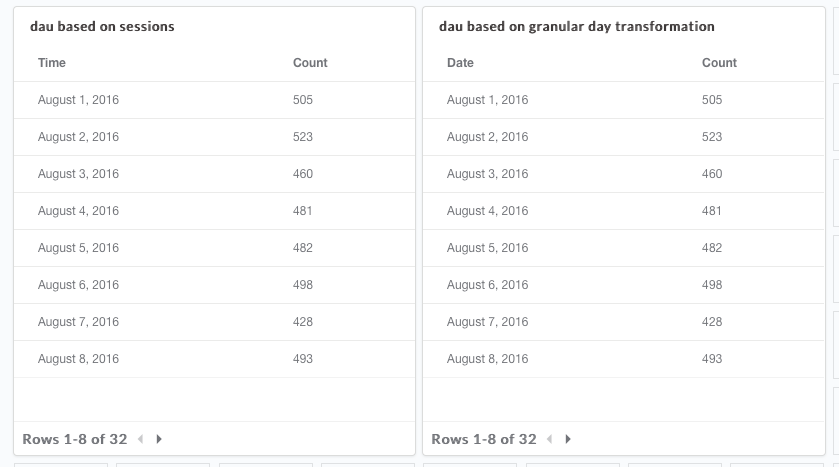Sort sessions table by Time column
The height and width of the screenshot is (467, 839).
point(52,63)
